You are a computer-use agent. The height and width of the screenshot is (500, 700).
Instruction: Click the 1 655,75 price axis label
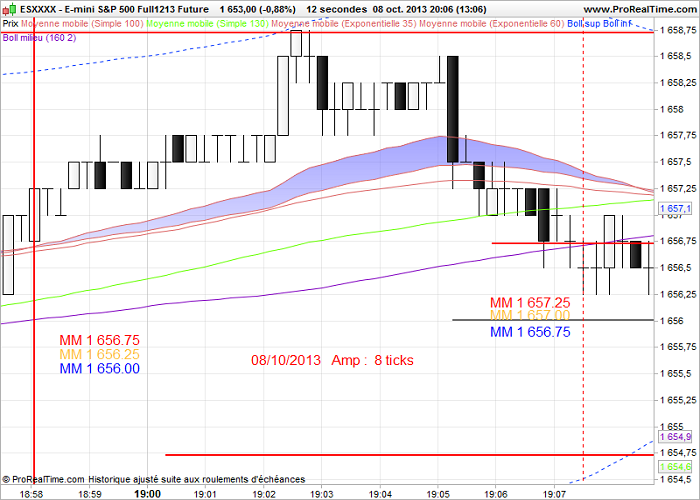click(678, 347)
